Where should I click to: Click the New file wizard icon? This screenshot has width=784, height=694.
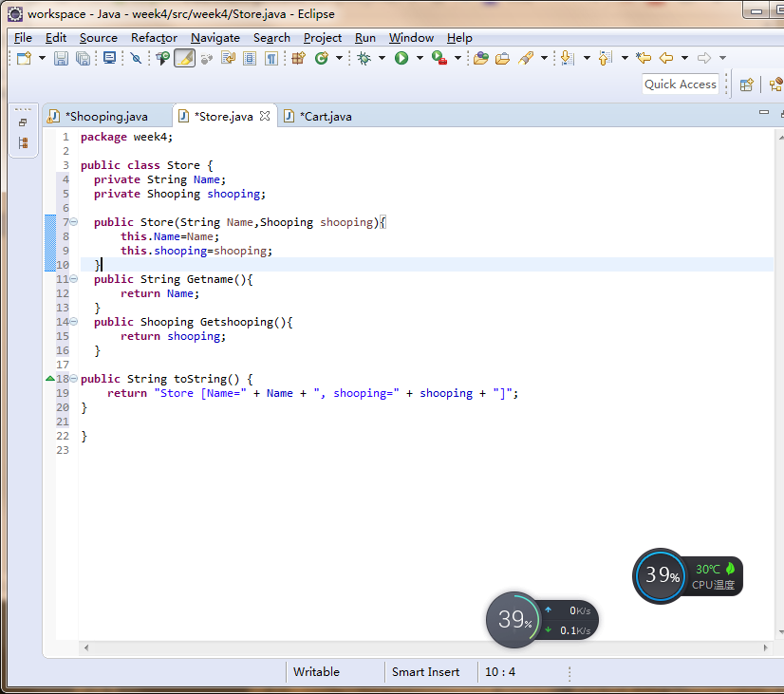pyautogui.click(x=24, y=58)
